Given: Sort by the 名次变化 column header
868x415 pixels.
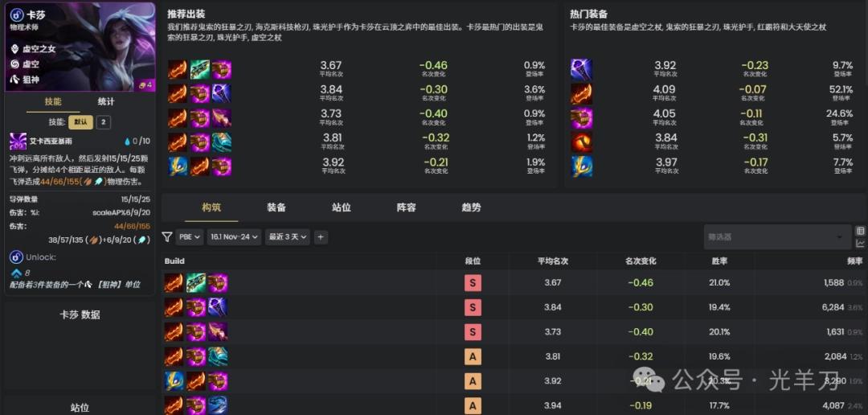Looking at the screenshot, I should click(641, 261).
